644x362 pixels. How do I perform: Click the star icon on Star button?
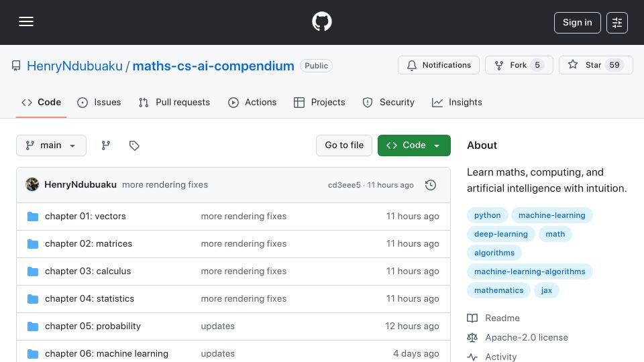coord(573,64)
